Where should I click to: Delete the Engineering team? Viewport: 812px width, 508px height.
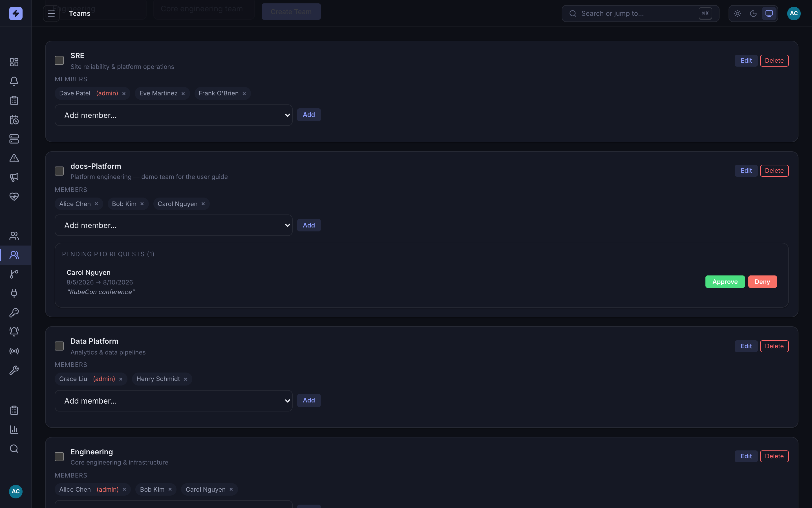pos(774,456)
